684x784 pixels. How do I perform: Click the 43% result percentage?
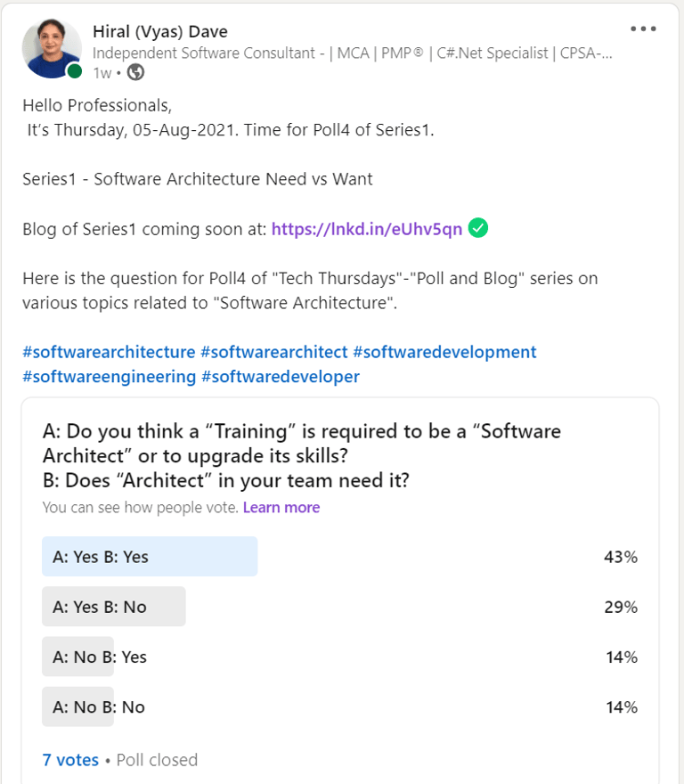[x=621, y=557]
